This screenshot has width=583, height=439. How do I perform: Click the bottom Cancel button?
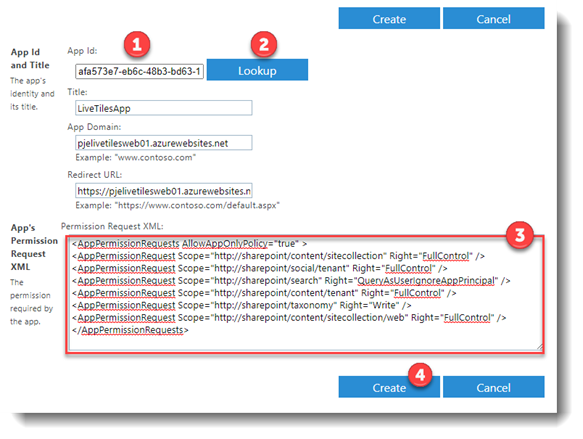click(493, 387)
